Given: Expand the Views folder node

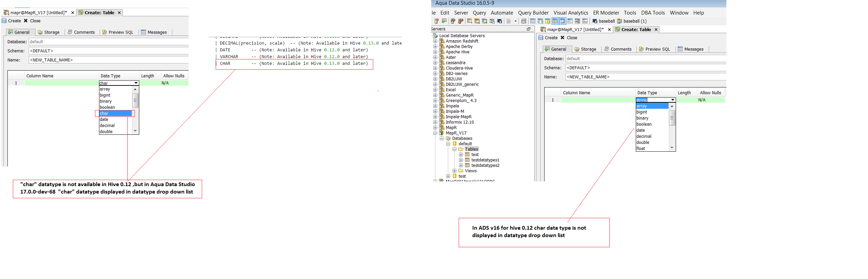Looking at the screenshot, I should click(455, 171).
